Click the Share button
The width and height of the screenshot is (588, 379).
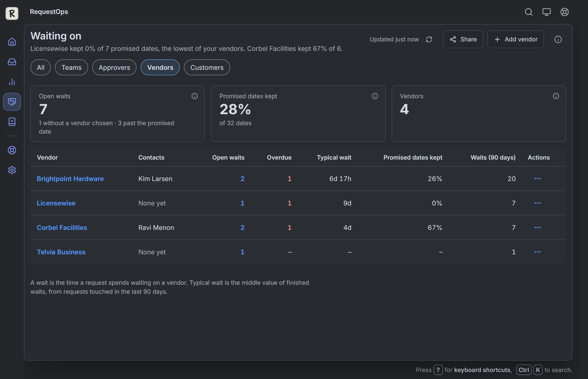[x=463, y=39]
